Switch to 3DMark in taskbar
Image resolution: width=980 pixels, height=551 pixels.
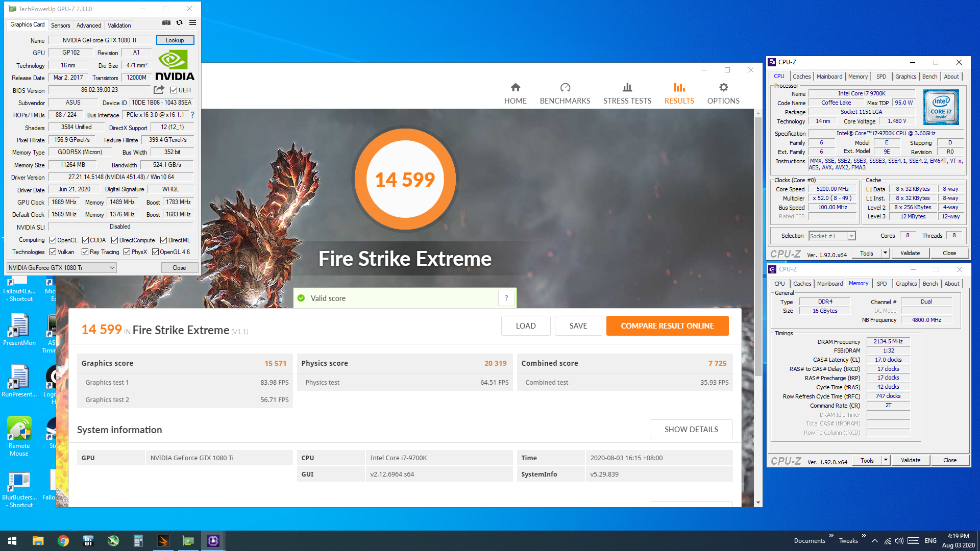click(163, 541)
